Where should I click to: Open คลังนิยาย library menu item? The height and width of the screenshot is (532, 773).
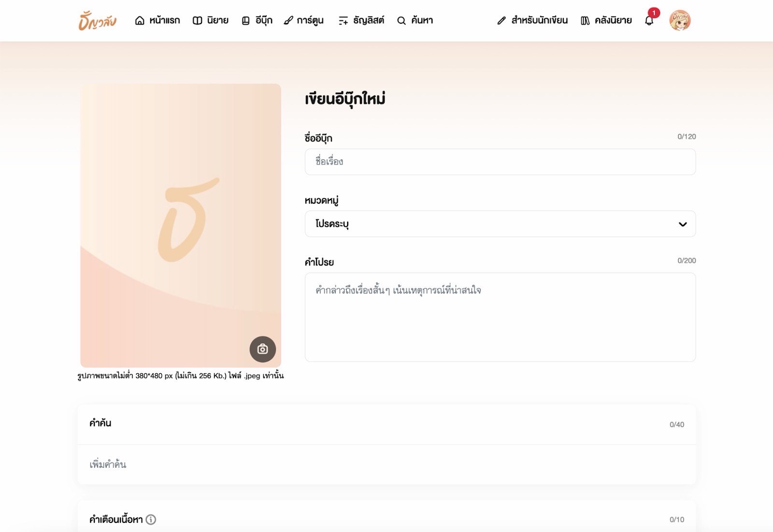coord(606,20)
